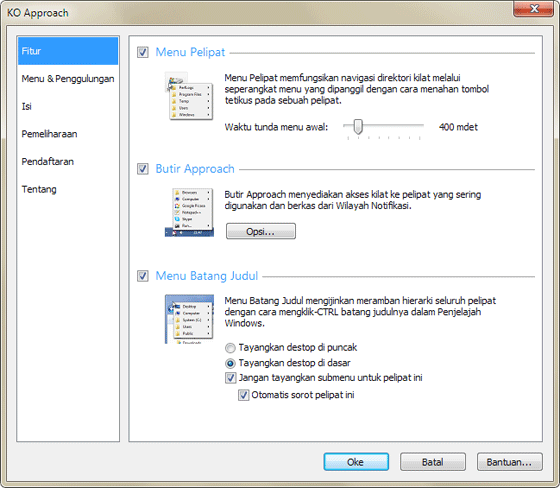Switch to Menu & Penggulungan section

[68, 79]
